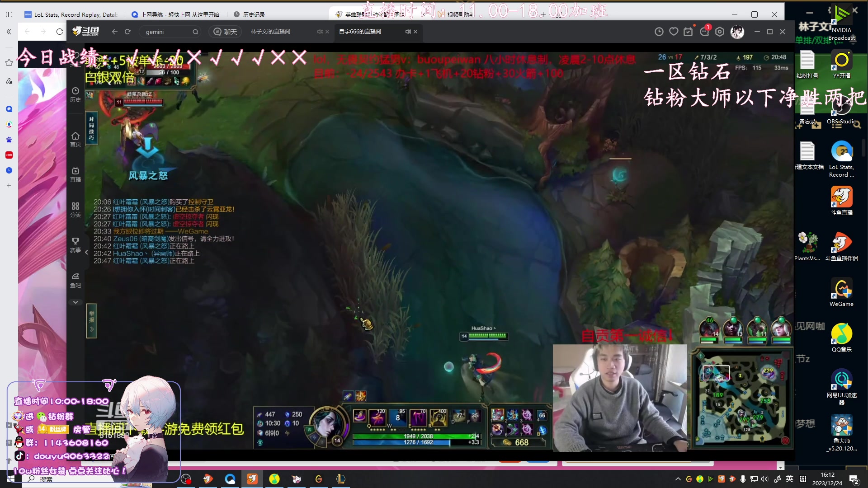Open the favorites star in browser sidebar
The height and width of the screenshot is (488, 868).
point(9,62)
